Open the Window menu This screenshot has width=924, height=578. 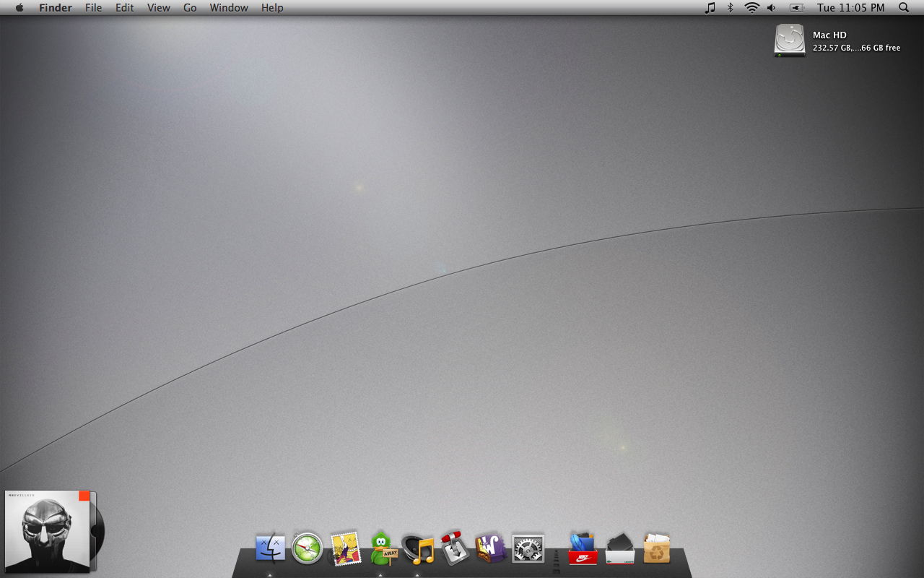click(229, 8)
